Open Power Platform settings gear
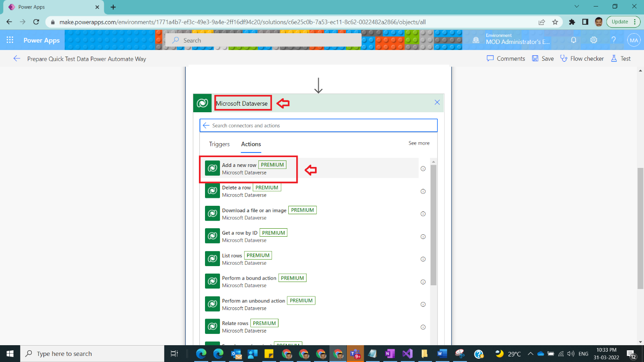 (593, 40)
